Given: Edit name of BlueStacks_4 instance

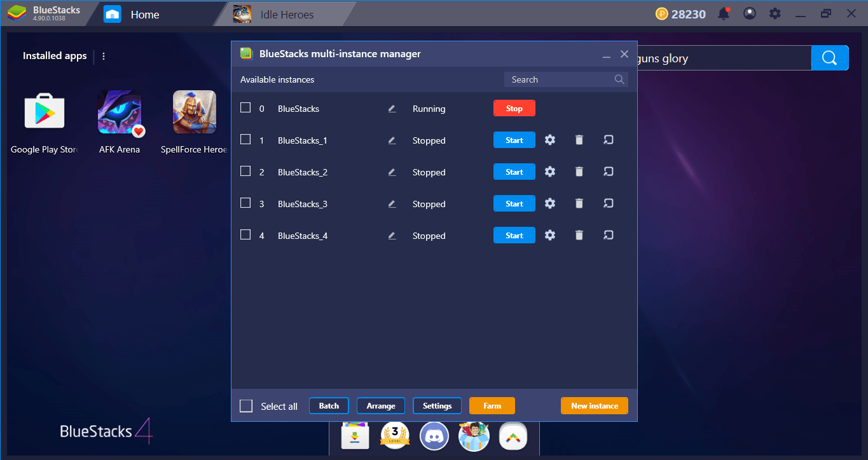Looking at the screenshot, I should [392, 236].
